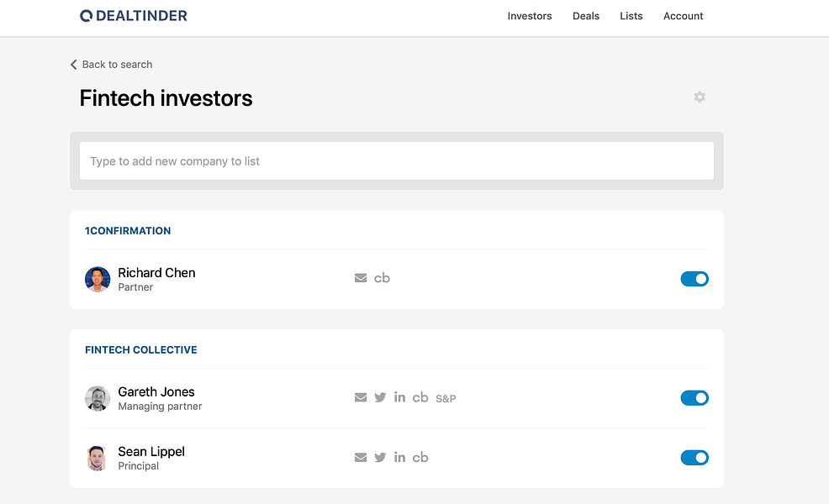829x504 pixels.
Task: Click Sean Lippel's email envelope icon
Action: pos(361,457)
